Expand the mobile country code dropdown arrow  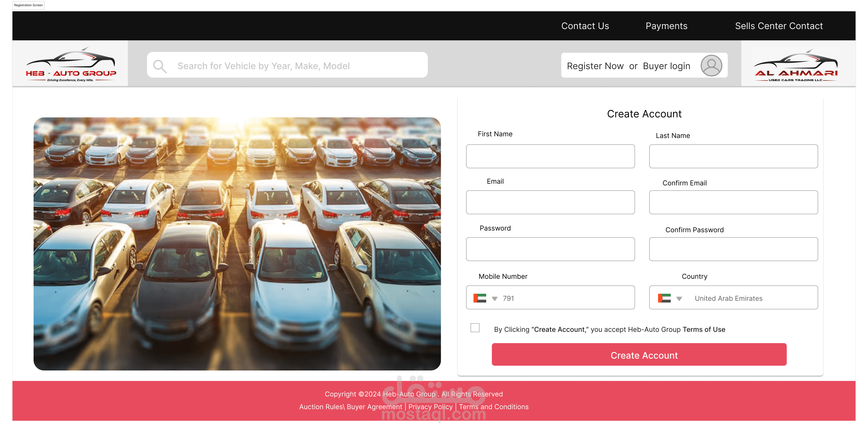coord(494,299)
